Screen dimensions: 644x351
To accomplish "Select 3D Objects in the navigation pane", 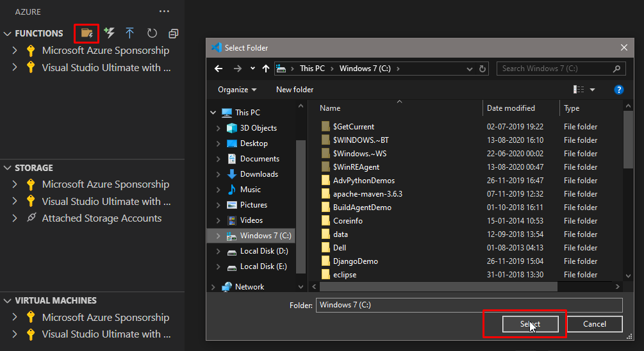I will tap(258, 128).
